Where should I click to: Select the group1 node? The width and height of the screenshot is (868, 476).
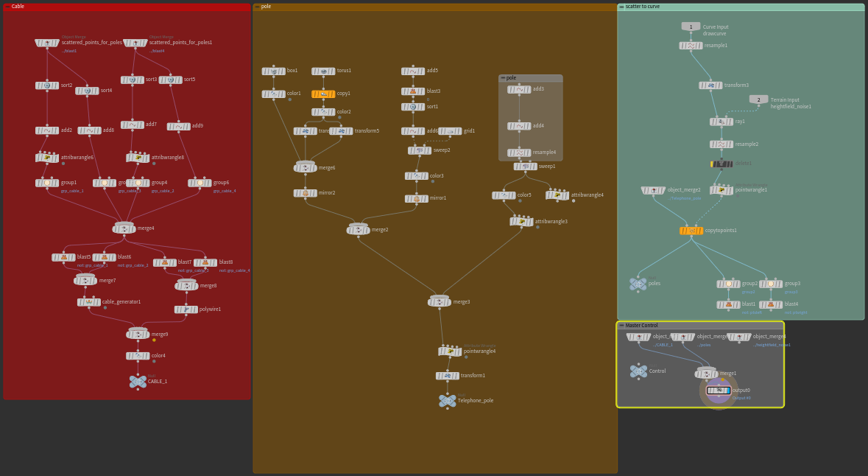[x=47, y=183]
